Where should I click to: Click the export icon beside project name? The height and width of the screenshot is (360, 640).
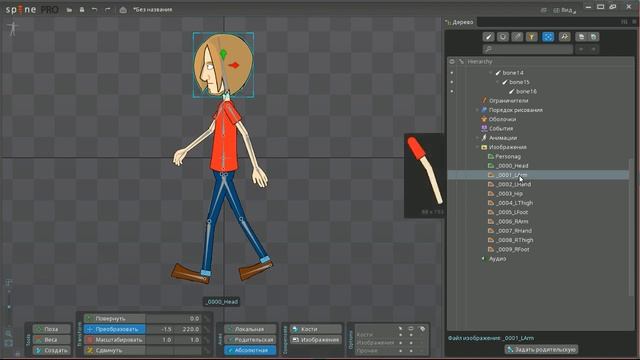click(x=123, y=10)
